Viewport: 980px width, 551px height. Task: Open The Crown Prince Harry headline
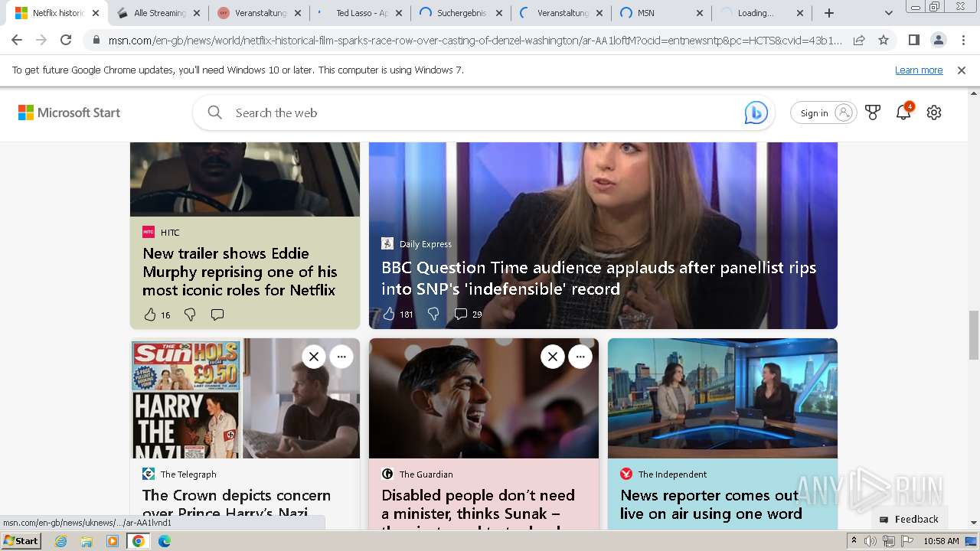click(237, 504)
